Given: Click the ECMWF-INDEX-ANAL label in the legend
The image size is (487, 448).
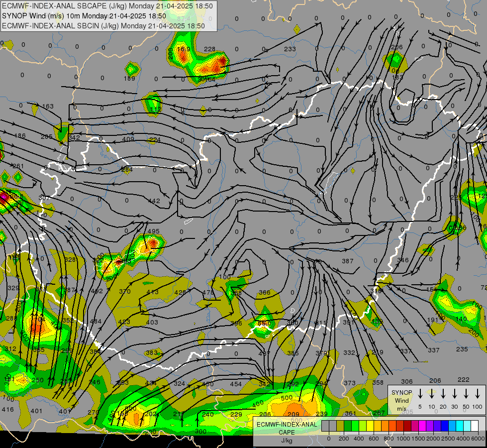Looking at the screenshot, I should point(287,425).
